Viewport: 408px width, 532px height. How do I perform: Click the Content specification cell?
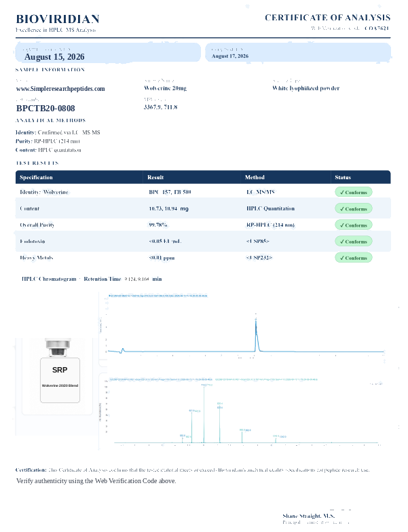30,209
